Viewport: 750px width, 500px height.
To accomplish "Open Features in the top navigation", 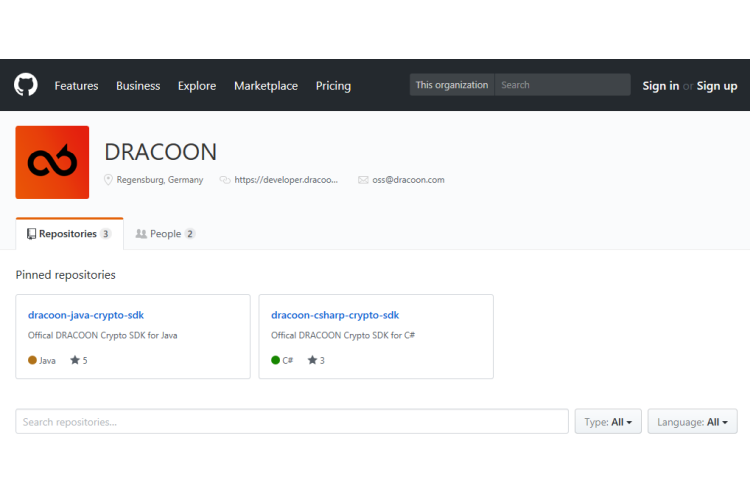I will (76, 86).
